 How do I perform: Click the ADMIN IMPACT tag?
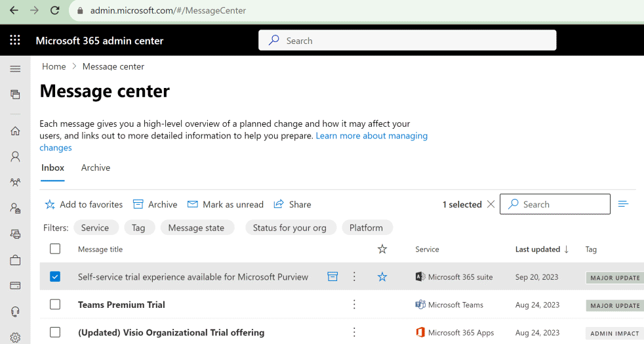coord(614,333)
